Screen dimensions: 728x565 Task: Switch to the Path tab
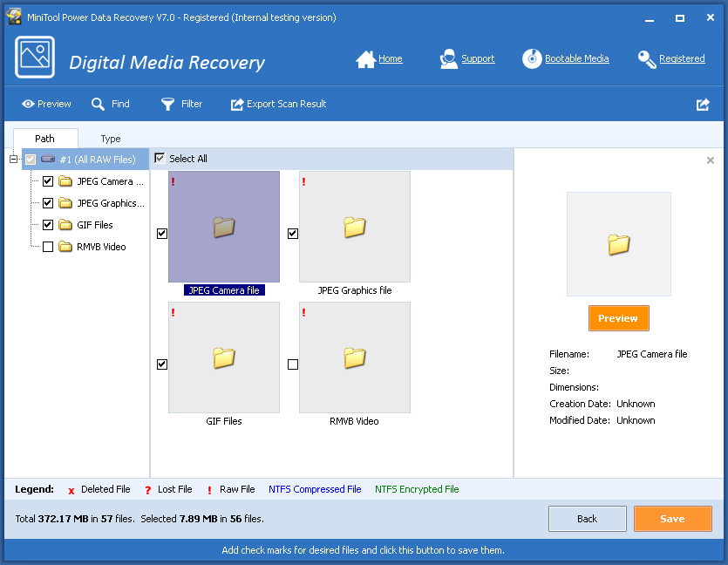click(x=45, y=139)
